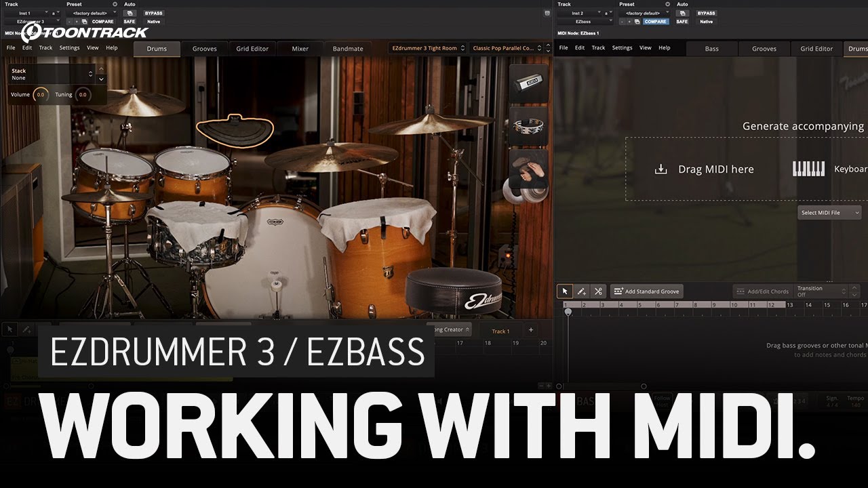
Task: Click the copy settings icon next to COMPARE in EZbass
Action: pyautogui.click(x=637, y=22)
